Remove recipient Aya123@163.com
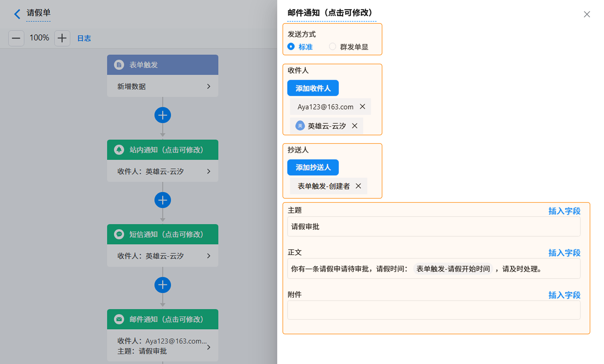The height and width of the screenshot is (364, 604). point(362,107)
